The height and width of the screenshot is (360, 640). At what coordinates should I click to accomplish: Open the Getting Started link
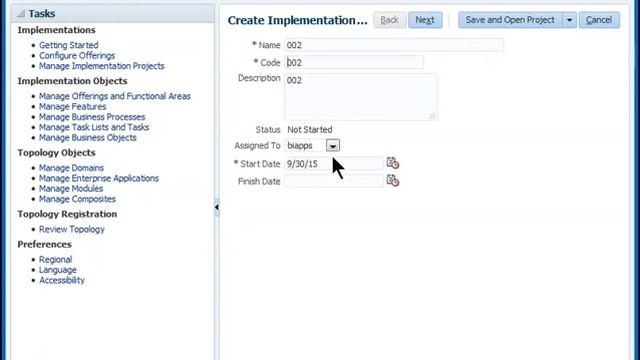pos(69,45)
